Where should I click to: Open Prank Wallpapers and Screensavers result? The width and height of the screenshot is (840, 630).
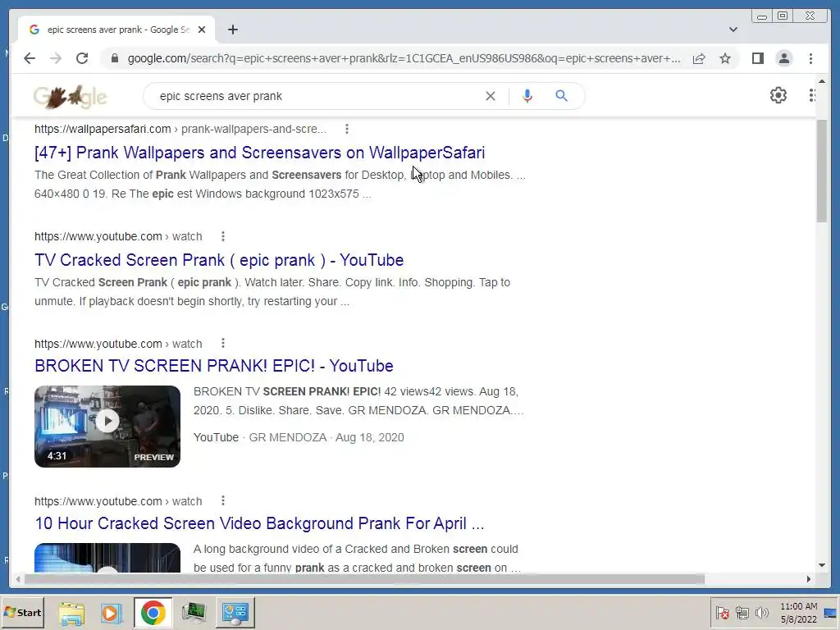(x=259, y=153)
